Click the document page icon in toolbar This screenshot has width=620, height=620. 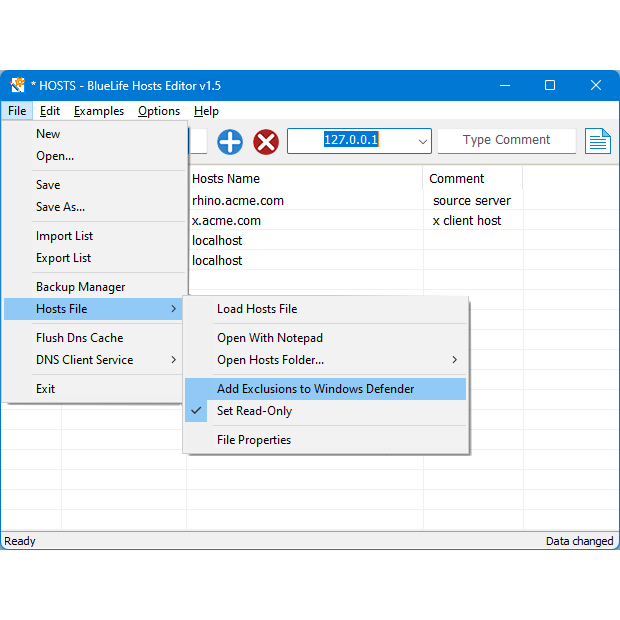[597, 141]
